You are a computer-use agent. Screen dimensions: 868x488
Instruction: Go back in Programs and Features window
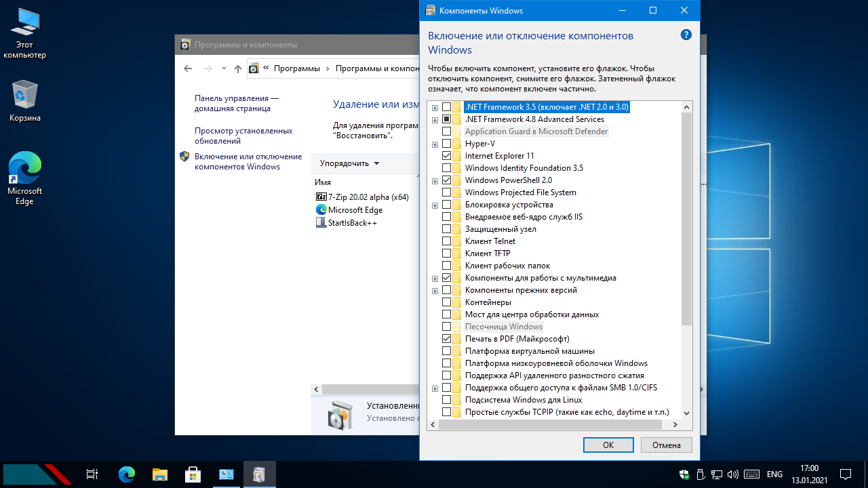pos(189,68)
